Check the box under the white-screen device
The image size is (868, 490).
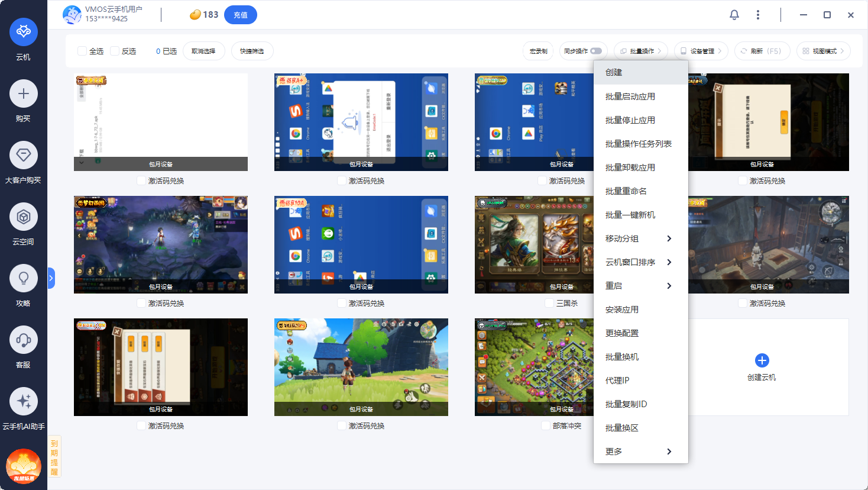[x=141, y=180]
